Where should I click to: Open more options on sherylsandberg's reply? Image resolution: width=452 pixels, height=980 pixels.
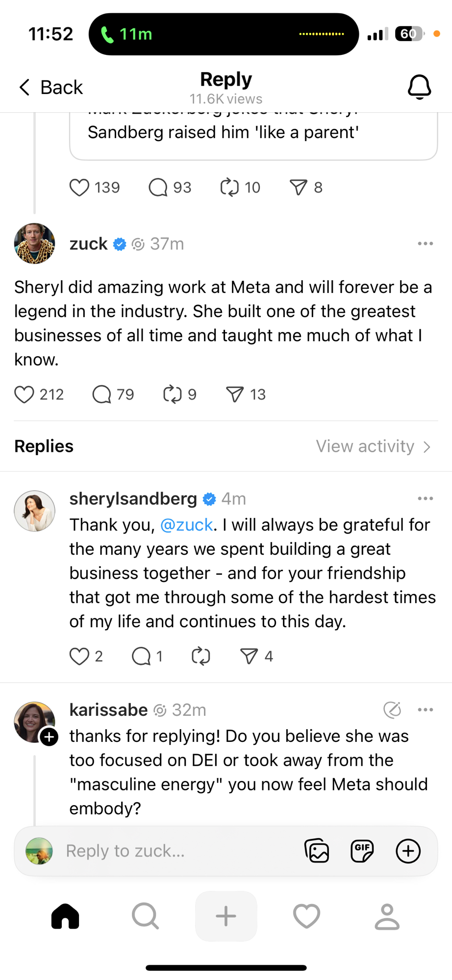pos(425,498)
